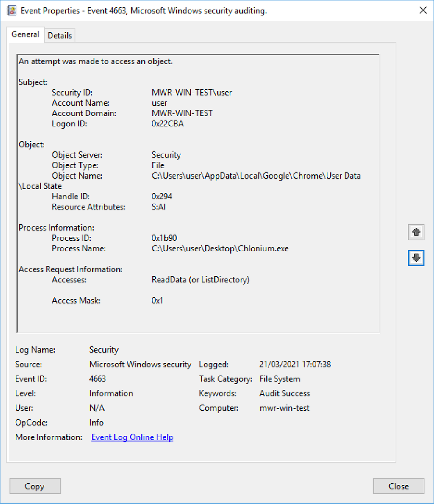Click the Task Category File System value
Screen dimensions: 434x504
point(280,379)
